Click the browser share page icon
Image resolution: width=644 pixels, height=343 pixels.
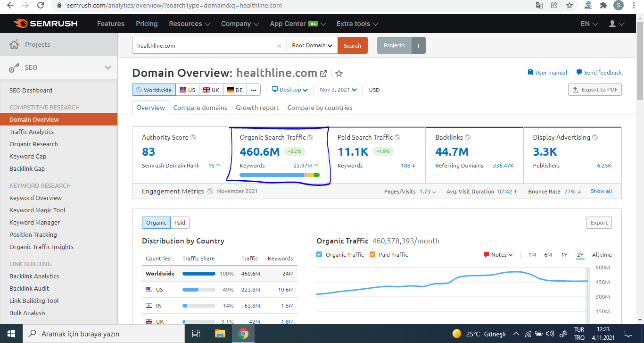554,5
